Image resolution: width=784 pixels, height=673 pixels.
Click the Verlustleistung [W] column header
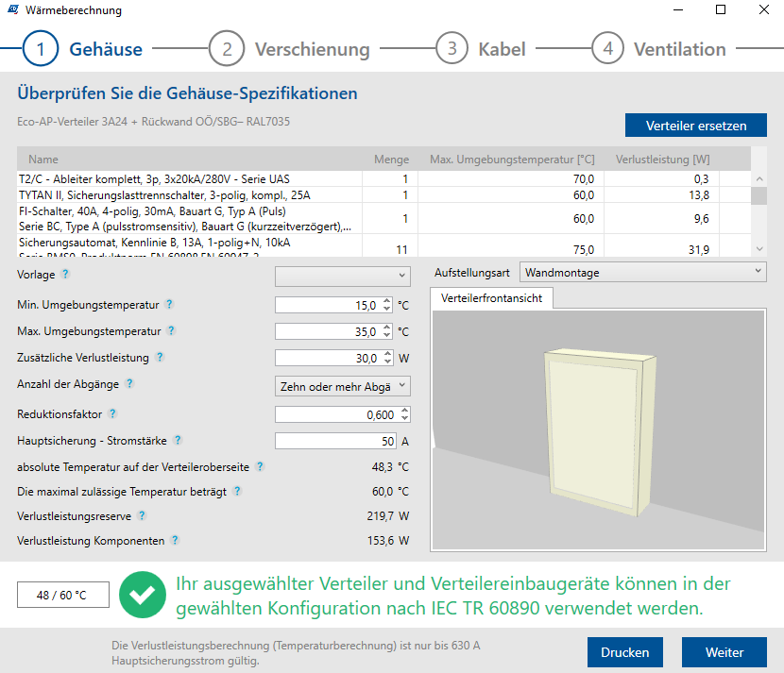[662, 160]
